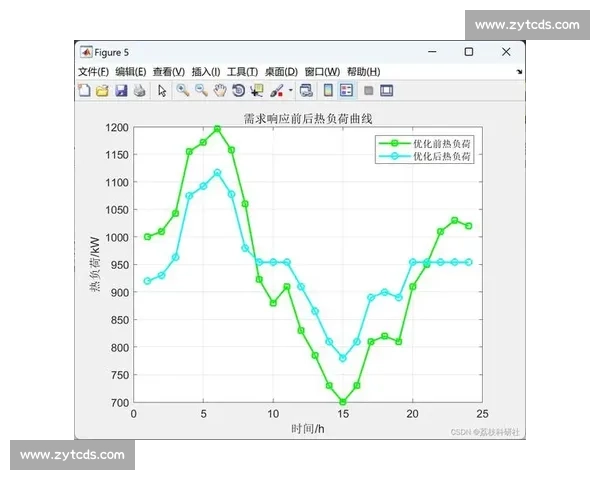The image size is (600, 480).
Task: Click the y-axis tick label 950
Action: (x=120, y=265)
